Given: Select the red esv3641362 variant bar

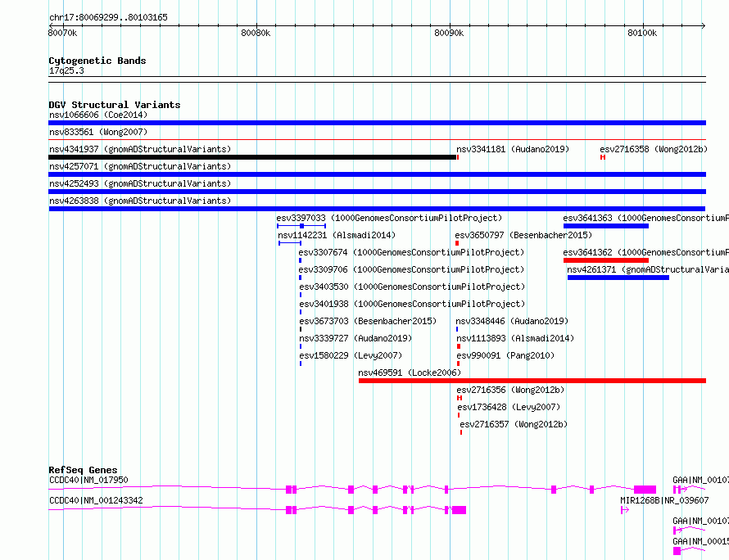Looking at the screenshot, I should [x=606, y=260].
